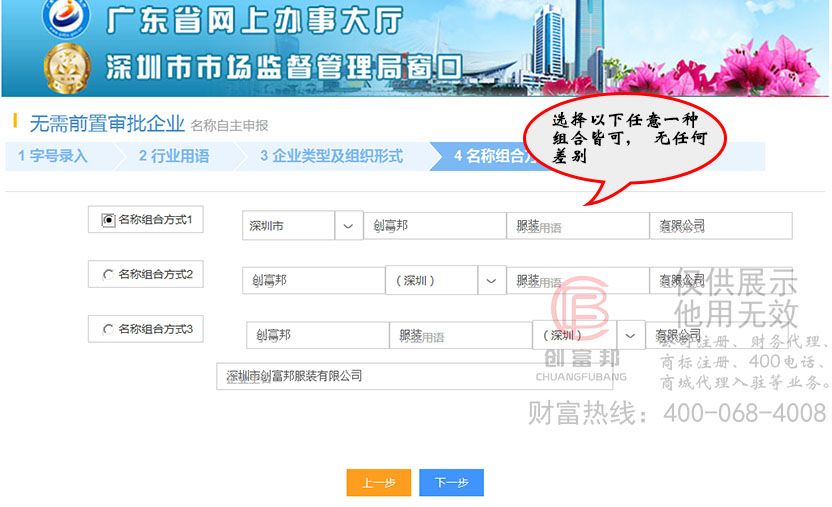Click 服装 industry field in row 1
Viewport: 832px width, 507px height.
click(578, 226)
